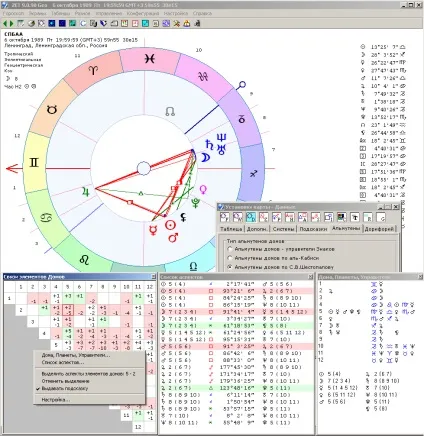
Task: Click the highlighted cyan D icon in dialog
Action: click(x=251, y=217)
